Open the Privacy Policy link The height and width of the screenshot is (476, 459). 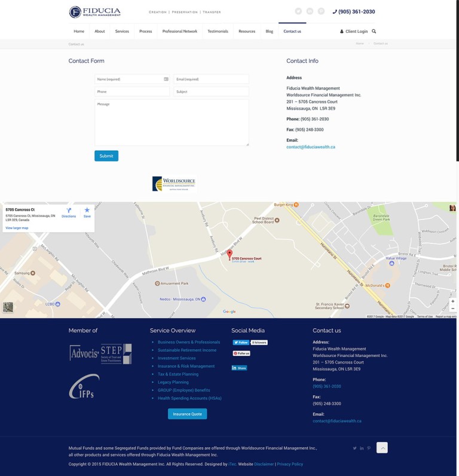point(290,464)
